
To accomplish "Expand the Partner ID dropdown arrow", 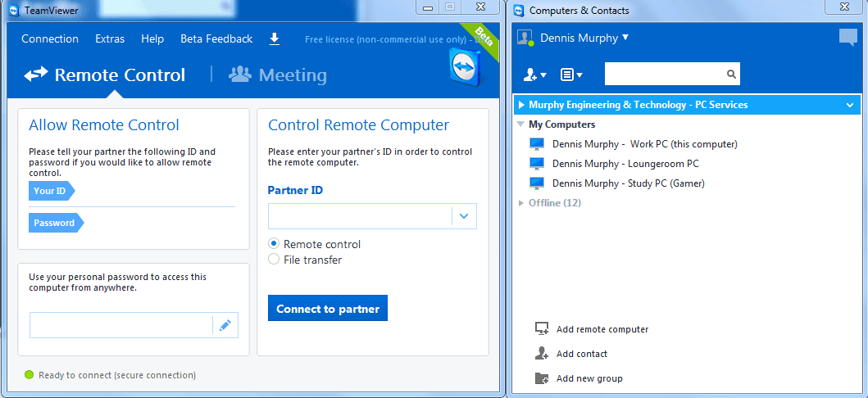I will (464, 216).
